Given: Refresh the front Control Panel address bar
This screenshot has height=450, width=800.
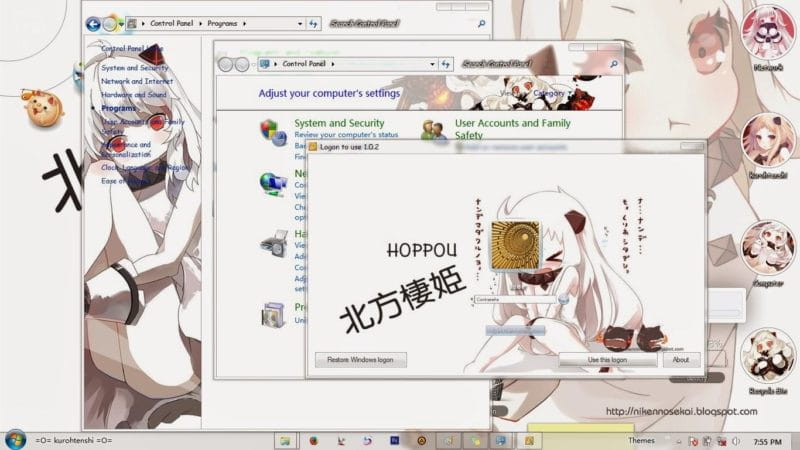Looking at the screenshot, I should point(445,64).
